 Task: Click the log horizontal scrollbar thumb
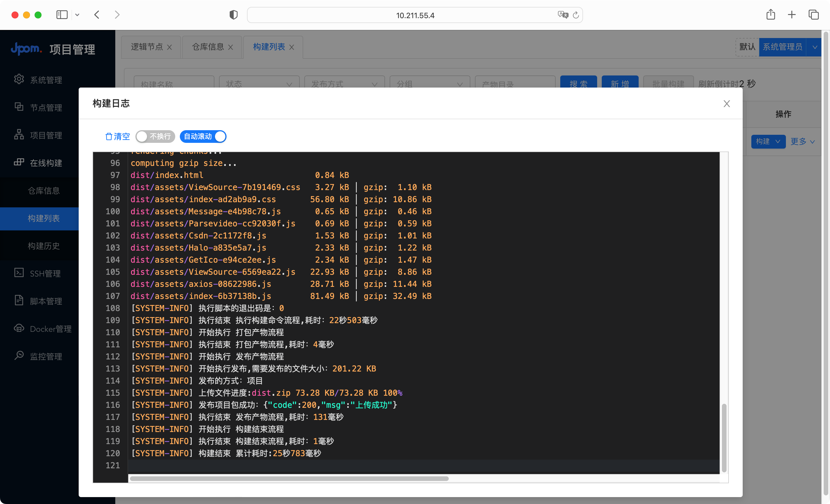[289, 478]
